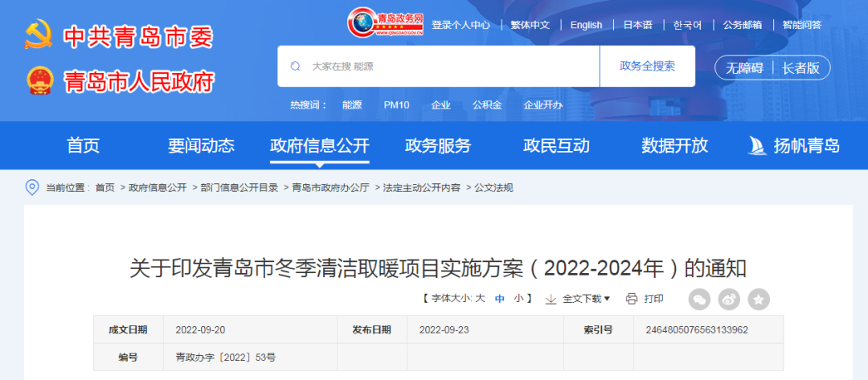
Task: Set font size to 大
Action: [480, 298]
